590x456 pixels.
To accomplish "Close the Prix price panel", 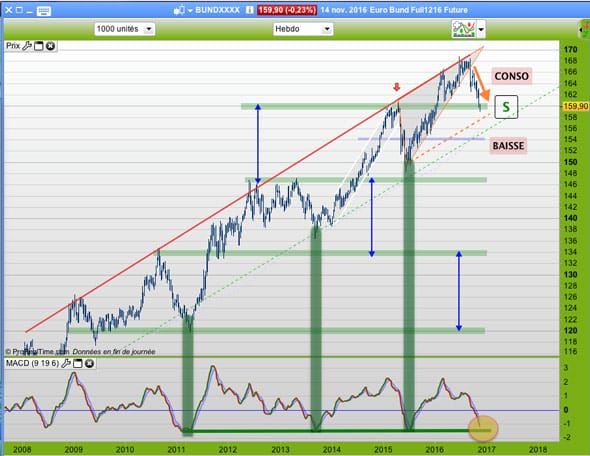I will [x=50, y=46].
